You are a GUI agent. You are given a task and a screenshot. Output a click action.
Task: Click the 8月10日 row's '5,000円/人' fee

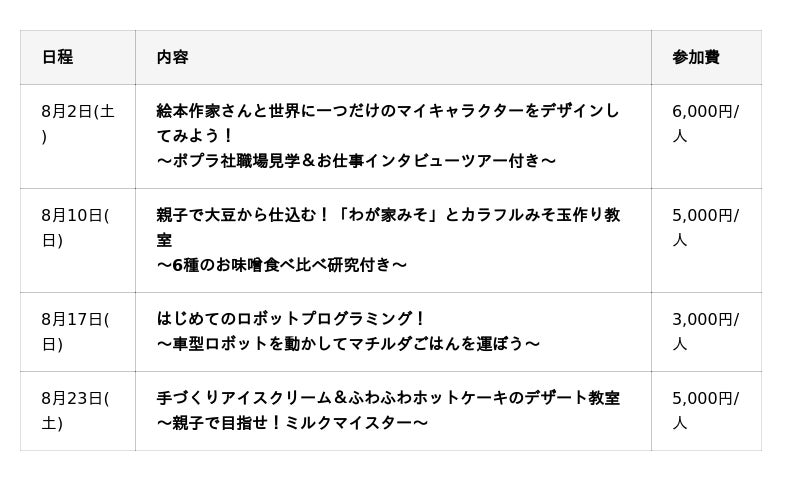tap(705, 227)
